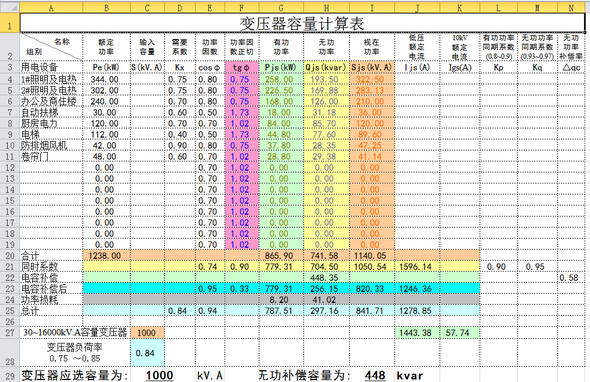Click the cosΦ header cell
590x382 pixels.
(210, 67)
